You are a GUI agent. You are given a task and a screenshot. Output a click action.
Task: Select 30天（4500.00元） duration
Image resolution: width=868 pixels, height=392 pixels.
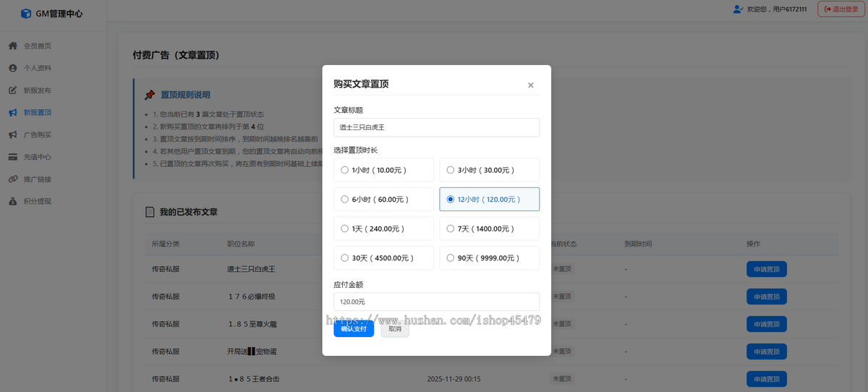pos(383,257)
